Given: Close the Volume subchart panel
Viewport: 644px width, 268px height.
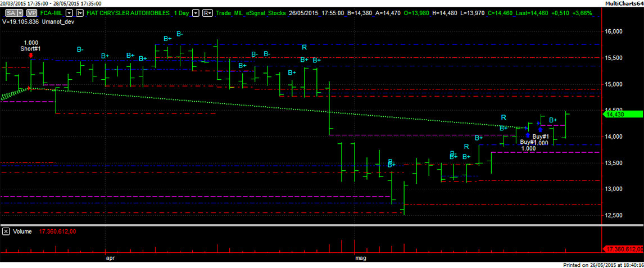Looking at the screenshot, I should pyautogui.click(x=6, y=231).
